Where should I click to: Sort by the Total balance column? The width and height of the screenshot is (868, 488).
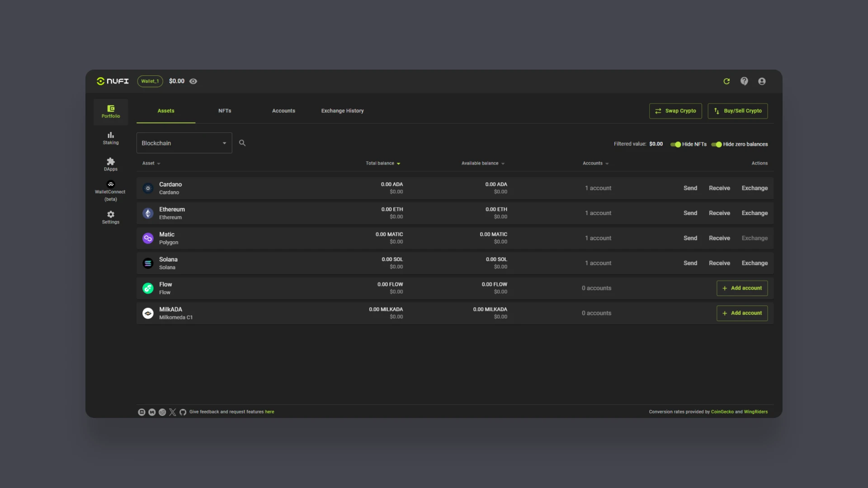pyautogui.click(x=382, y=163)
